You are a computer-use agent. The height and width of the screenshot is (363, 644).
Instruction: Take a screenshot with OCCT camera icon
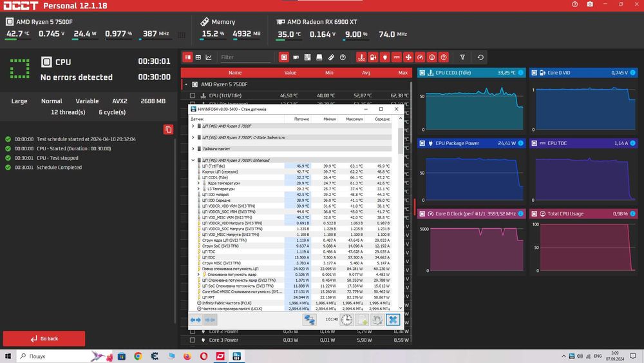point(590,4)
